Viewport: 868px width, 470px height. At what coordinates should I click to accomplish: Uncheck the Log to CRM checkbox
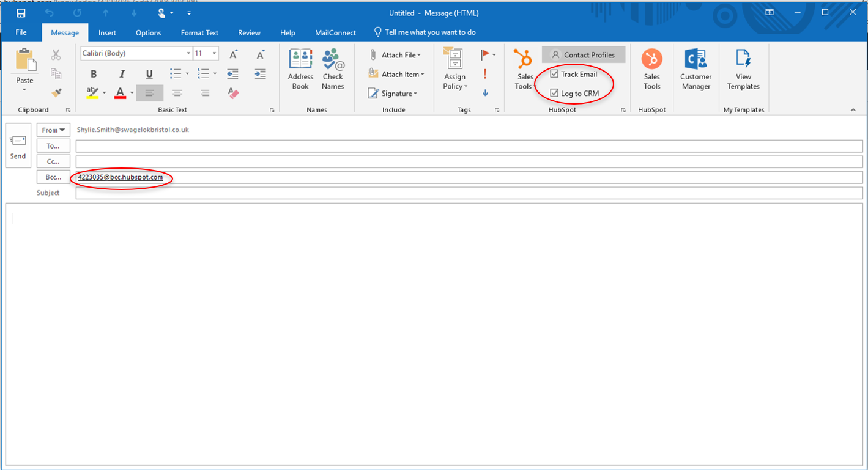554,93
